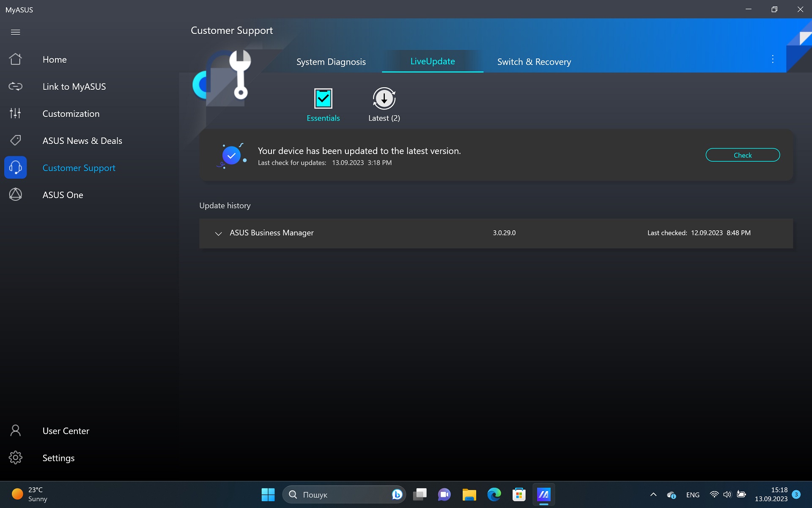Open the clock and date flyout
Viewport: 812px width, 508px height.
pyautogui.click(x=771, y=494)
